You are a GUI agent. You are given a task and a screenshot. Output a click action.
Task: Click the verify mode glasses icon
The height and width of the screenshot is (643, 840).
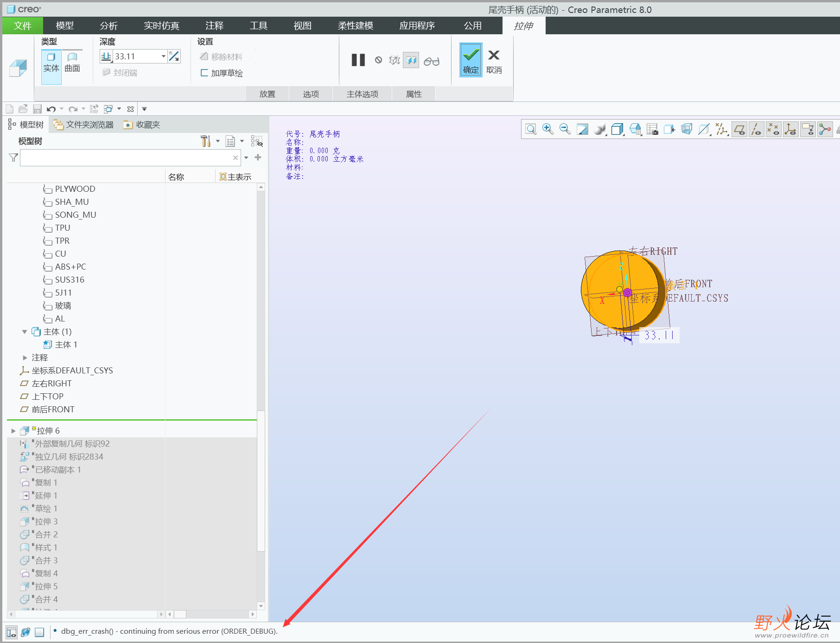pyautogui.click(x=432, y=61)
